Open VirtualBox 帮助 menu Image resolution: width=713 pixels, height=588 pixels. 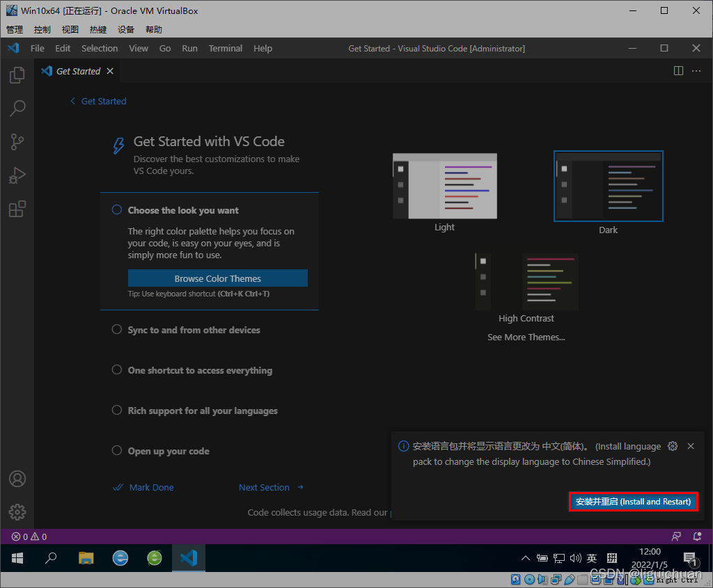pyautogui.click(x=154, y=29)
